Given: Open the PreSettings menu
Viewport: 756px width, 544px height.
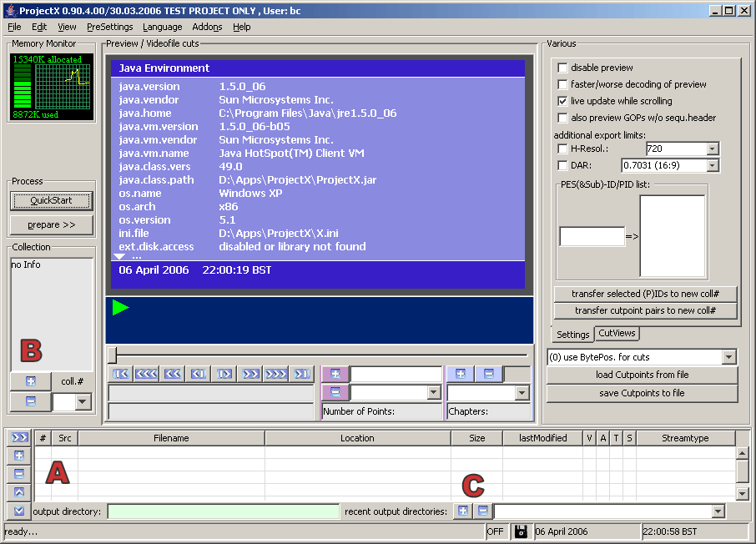Looking at the screenshot, I should tap(109, 27).
